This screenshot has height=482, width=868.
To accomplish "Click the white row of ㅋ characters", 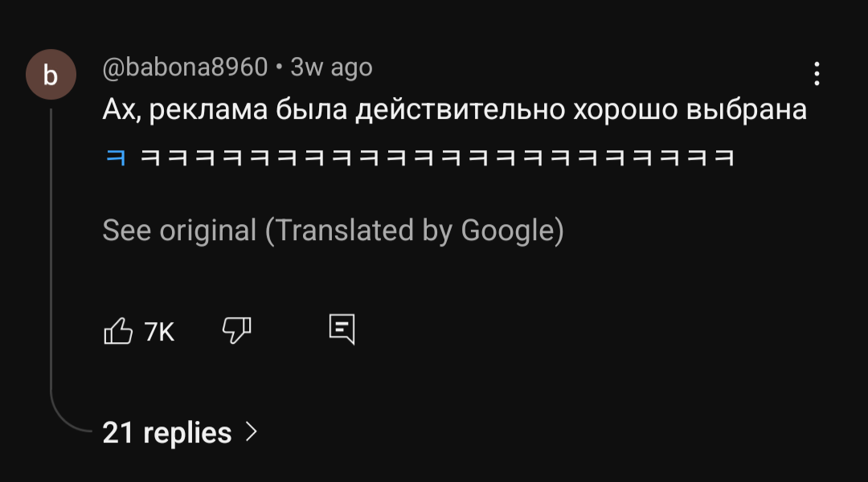I will click(438, 157).
